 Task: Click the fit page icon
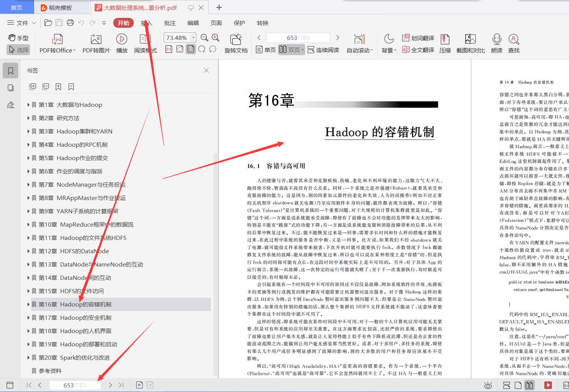180,49
